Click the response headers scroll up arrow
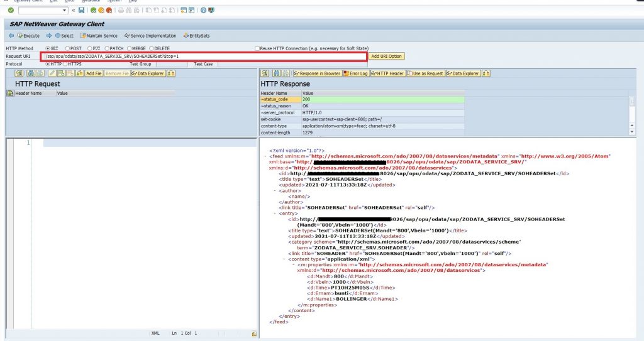 point(632,126)
